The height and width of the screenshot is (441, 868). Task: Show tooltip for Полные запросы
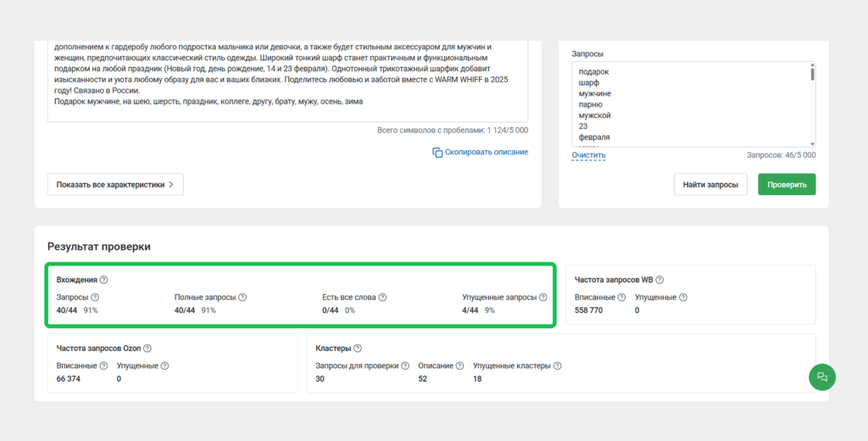242,298
